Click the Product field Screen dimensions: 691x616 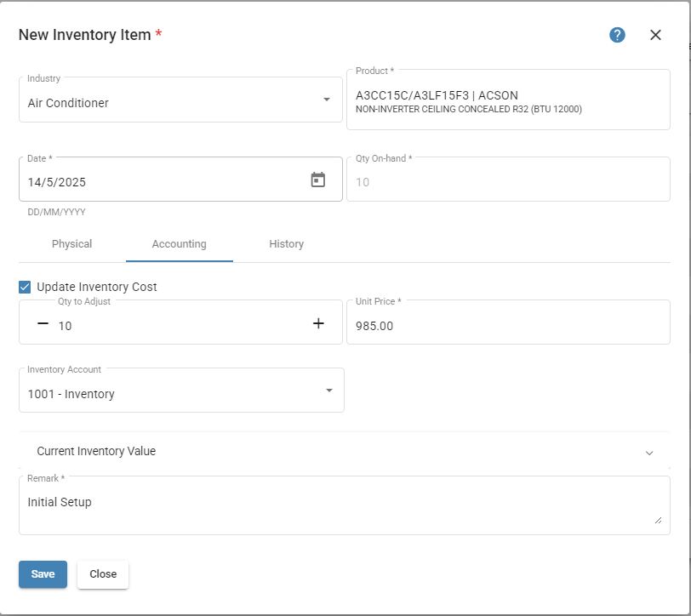coord(507,100)
